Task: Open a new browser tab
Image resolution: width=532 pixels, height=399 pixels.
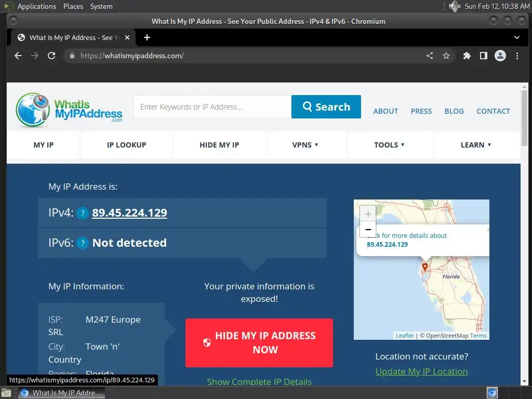Action: pyautogui.click(x=147, y=37)
